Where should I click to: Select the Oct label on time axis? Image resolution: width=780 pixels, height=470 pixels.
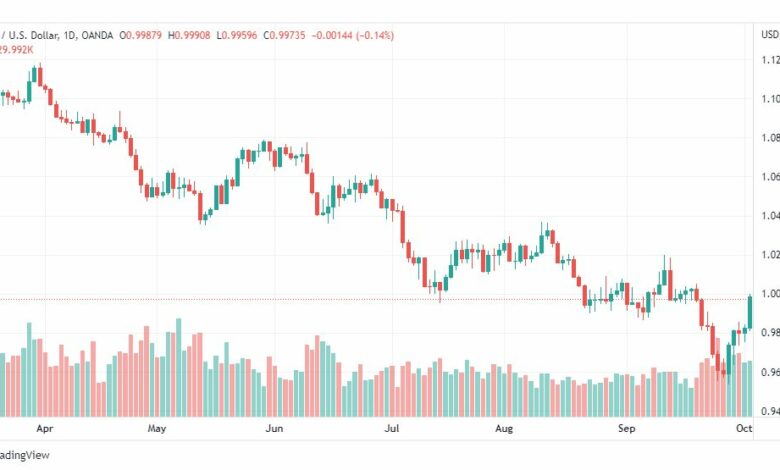pyautogui.click(x=744, y=428)
